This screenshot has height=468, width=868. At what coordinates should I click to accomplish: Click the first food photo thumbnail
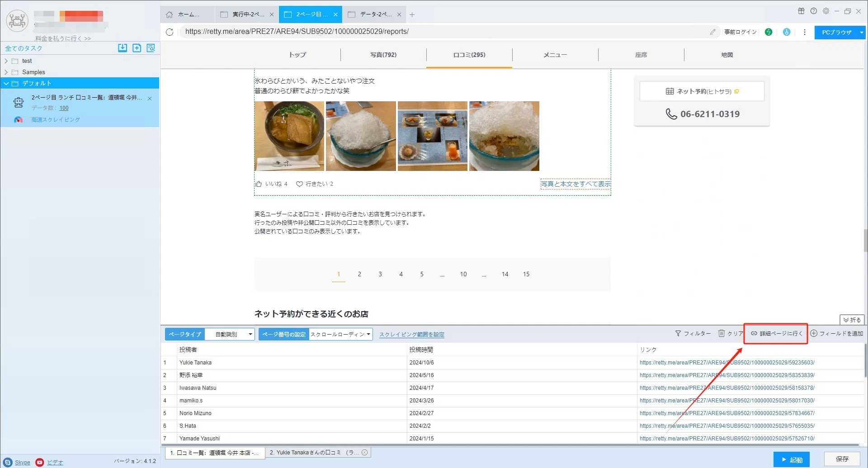pyautogui.click(x=289, y=136)
